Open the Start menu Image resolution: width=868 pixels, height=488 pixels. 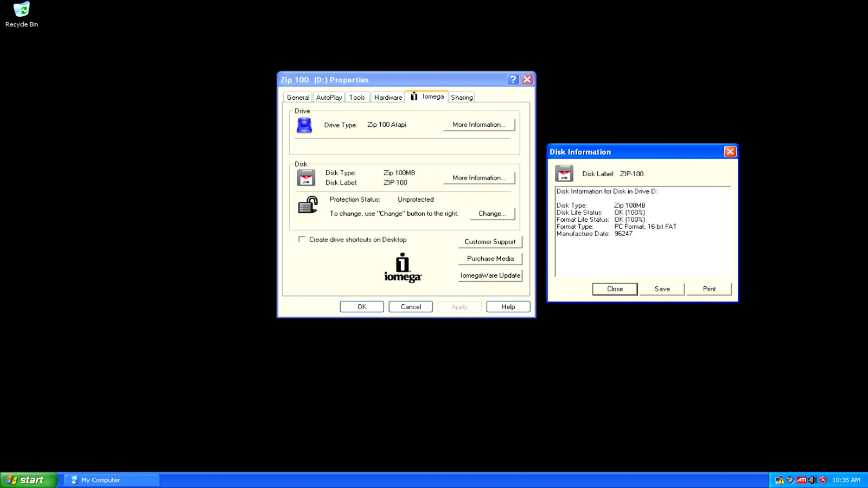[x=29, y=480]
